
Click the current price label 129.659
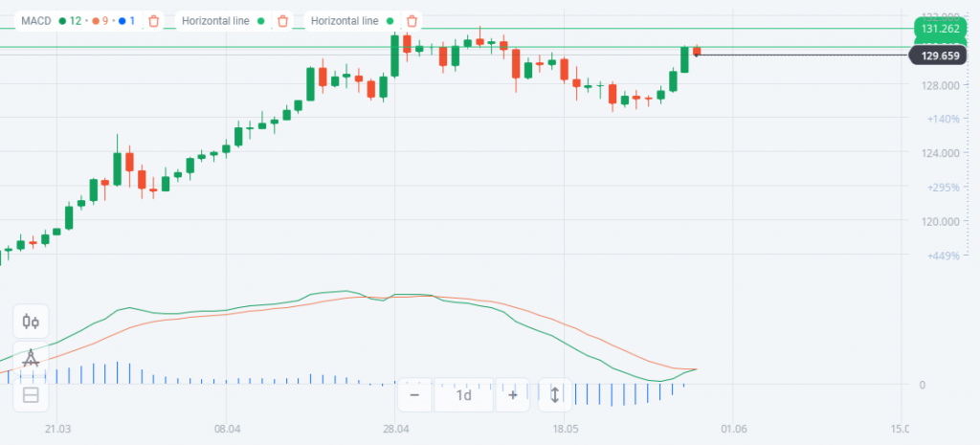click(x=939, y=56)
